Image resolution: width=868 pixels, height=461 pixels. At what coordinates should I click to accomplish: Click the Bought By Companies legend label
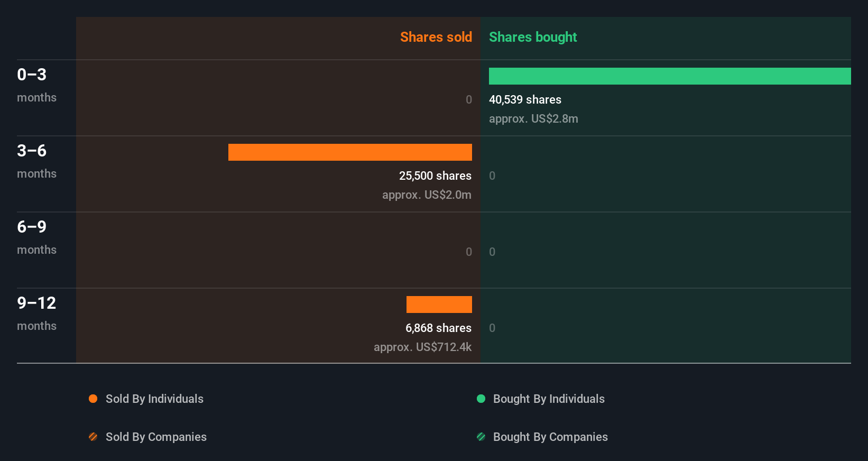(x=550, y=437)
